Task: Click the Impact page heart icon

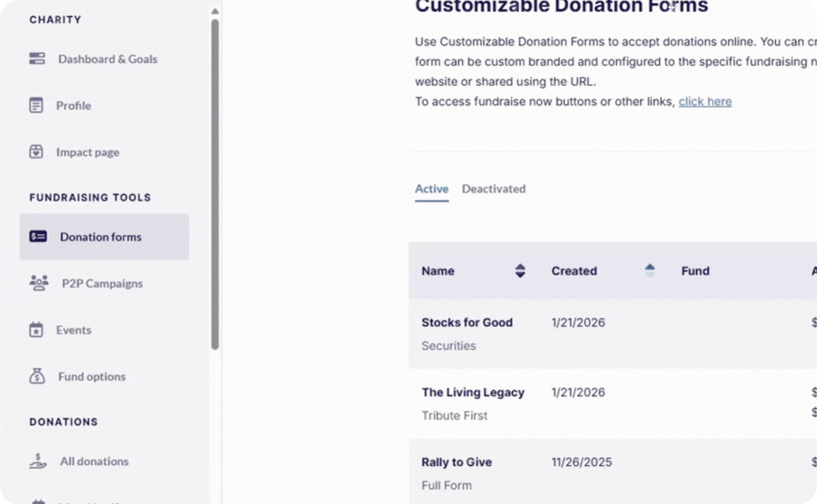Action: [x=36, y=152]
